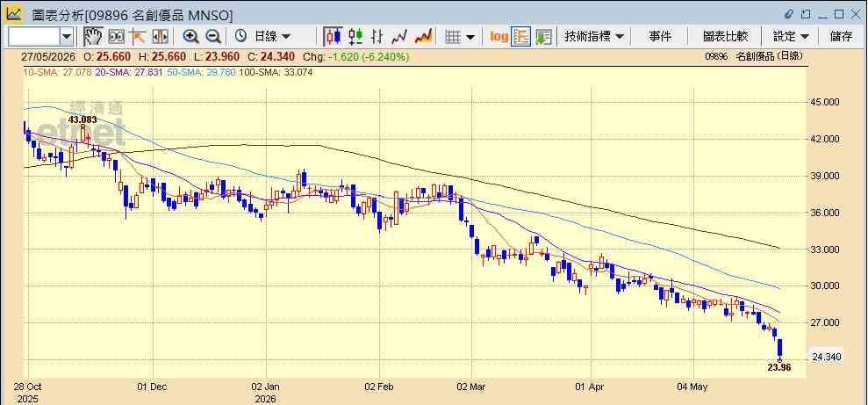Toggle the green list panel icon
Screen dimensions: 868x405
(x=543, y=37)
